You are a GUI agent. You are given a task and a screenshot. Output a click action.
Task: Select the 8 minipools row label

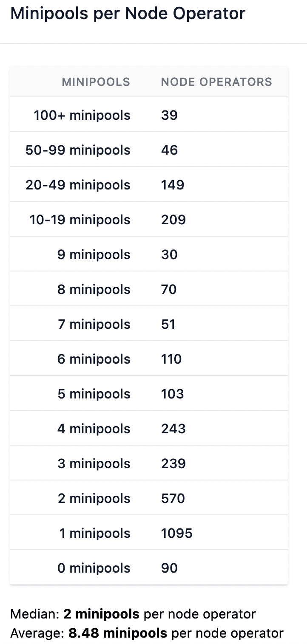click(94, 289)
